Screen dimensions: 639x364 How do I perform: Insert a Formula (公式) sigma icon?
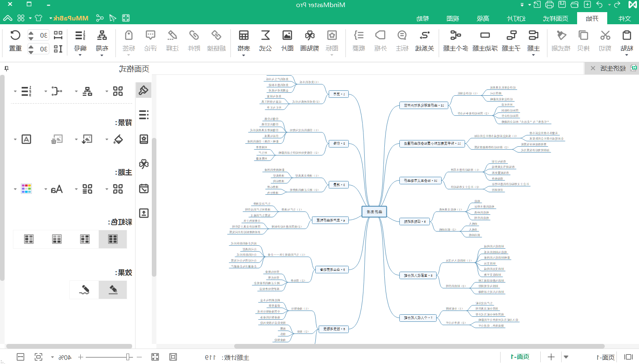coord(266,36)
